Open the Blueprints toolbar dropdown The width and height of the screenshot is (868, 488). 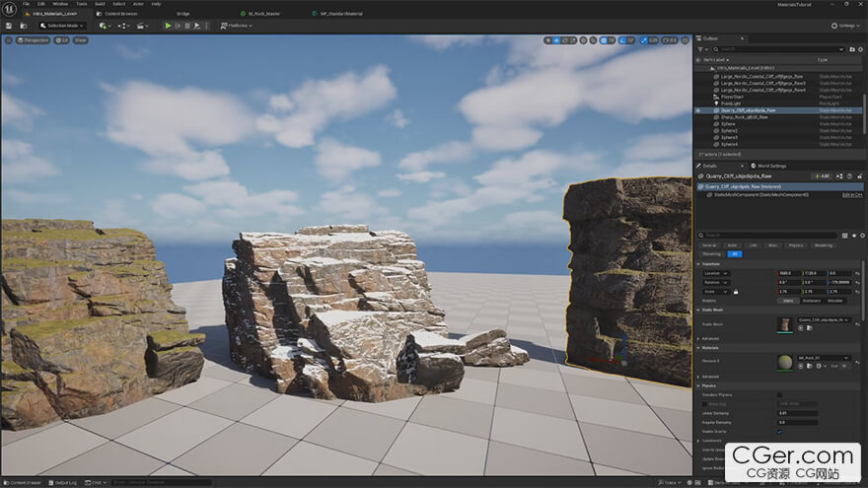[x=123, y=26]
